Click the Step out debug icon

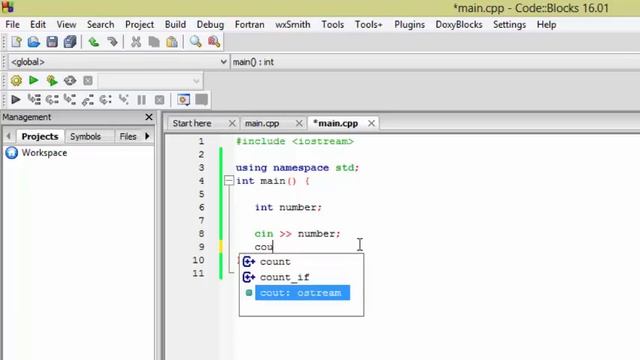point(88,100)
